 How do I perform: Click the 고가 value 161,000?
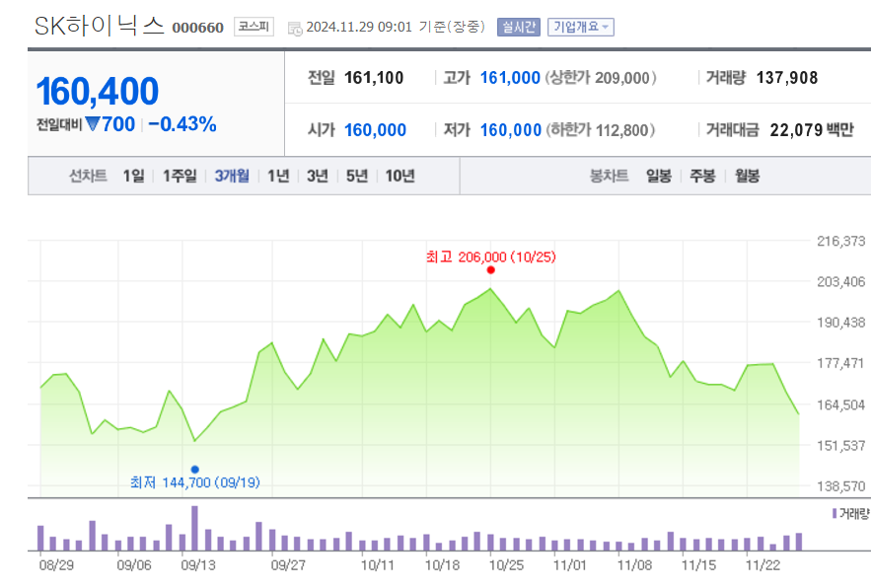point(510,78)
